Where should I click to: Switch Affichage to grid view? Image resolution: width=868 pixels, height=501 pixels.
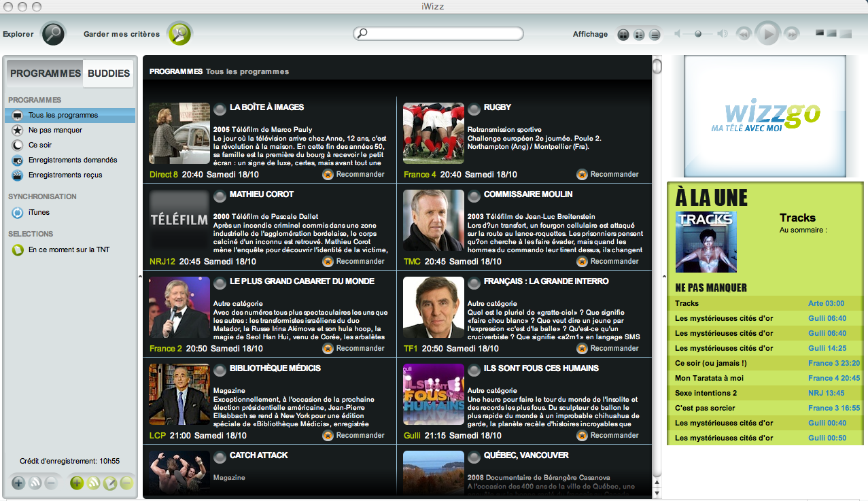(x=623, y=34)
